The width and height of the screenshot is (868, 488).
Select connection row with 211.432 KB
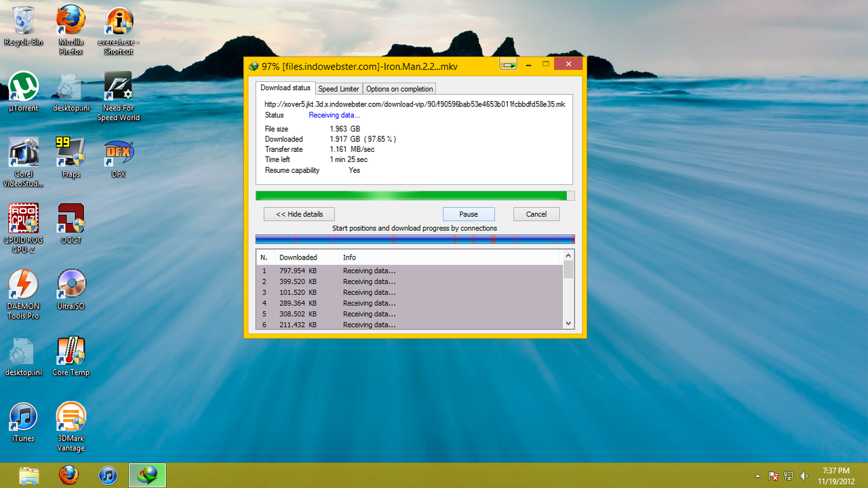[410, 325]
